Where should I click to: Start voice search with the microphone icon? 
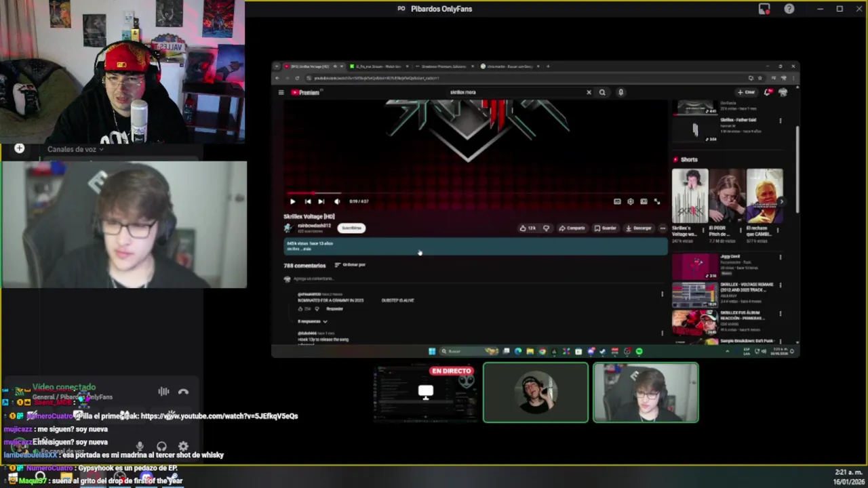(x=620, y=92)
